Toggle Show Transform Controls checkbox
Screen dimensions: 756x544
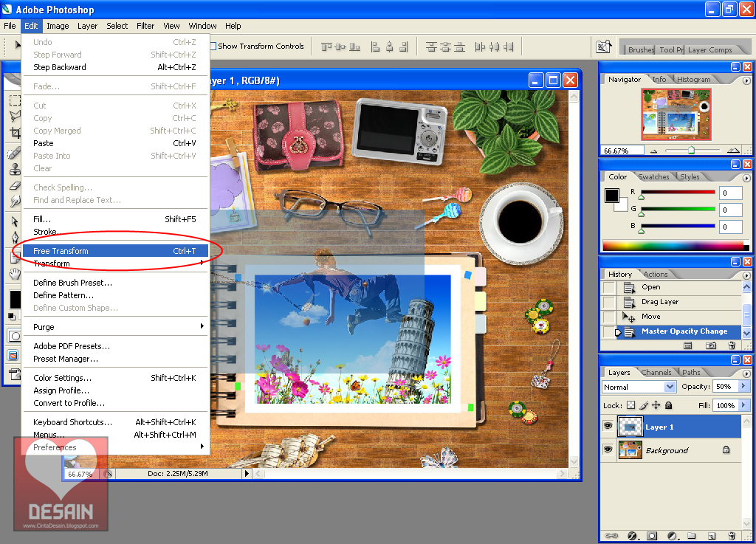pos(213,47)
